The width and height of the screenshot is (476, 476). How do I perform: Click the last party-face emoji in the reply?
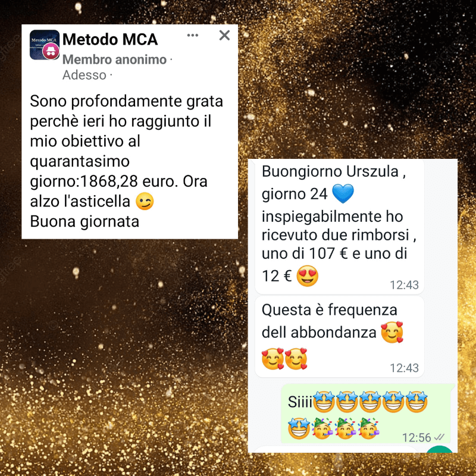[x=368, y=428]
